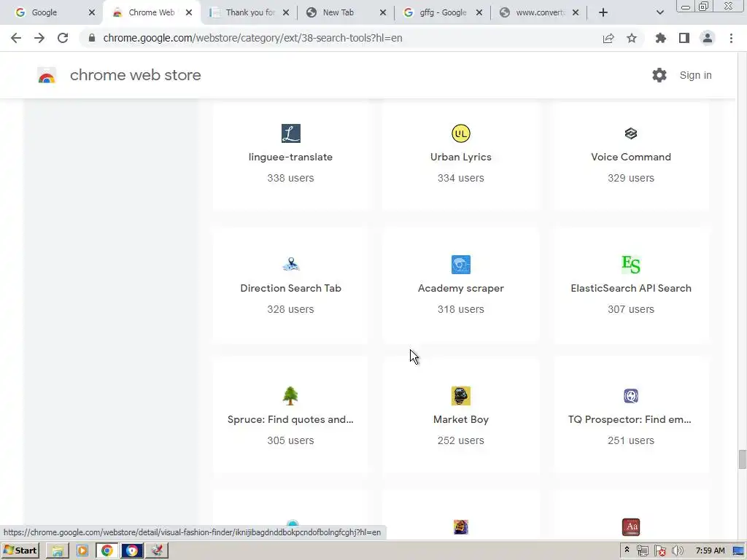
Task: Open the media player taskbar icon
Action: [x=82, y=551]
